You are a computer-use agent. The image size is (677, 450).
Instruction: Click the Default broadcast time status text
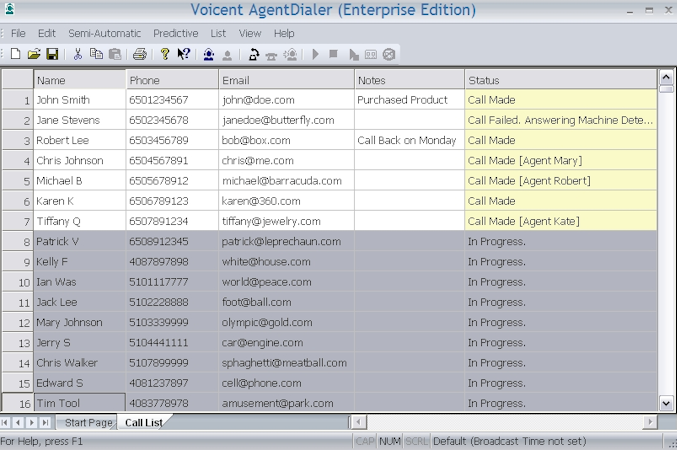[509, 441]
